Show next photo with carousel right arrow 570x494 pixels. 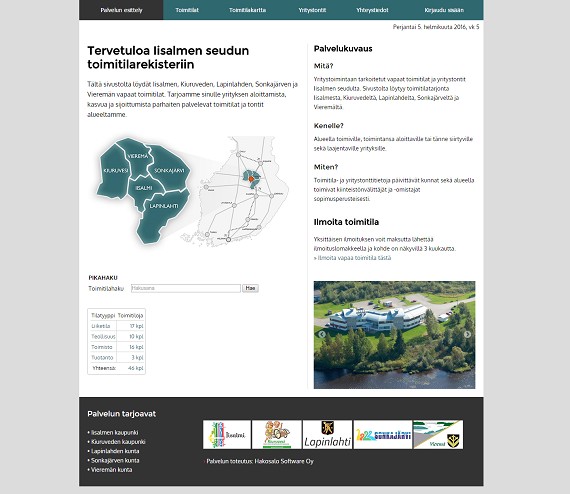tap(467, 334)
